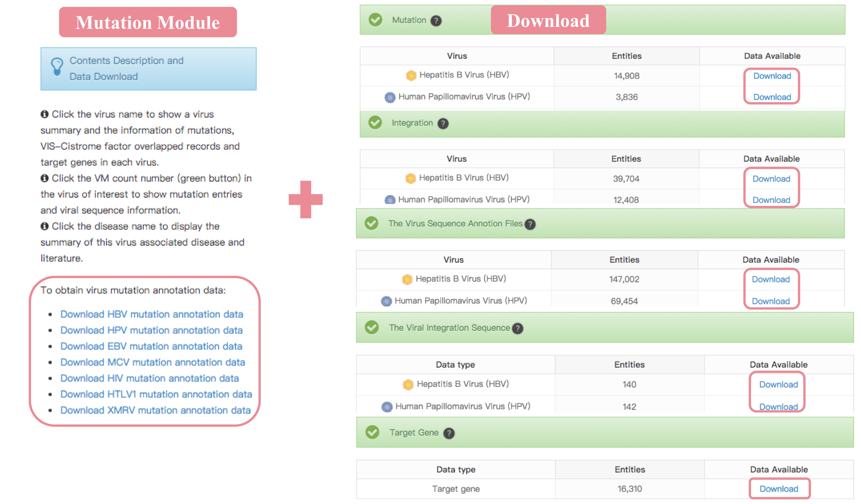The width and height of the screenshot is (861, 504).
Task: Download Target gene data
Action: coord(779,489)
